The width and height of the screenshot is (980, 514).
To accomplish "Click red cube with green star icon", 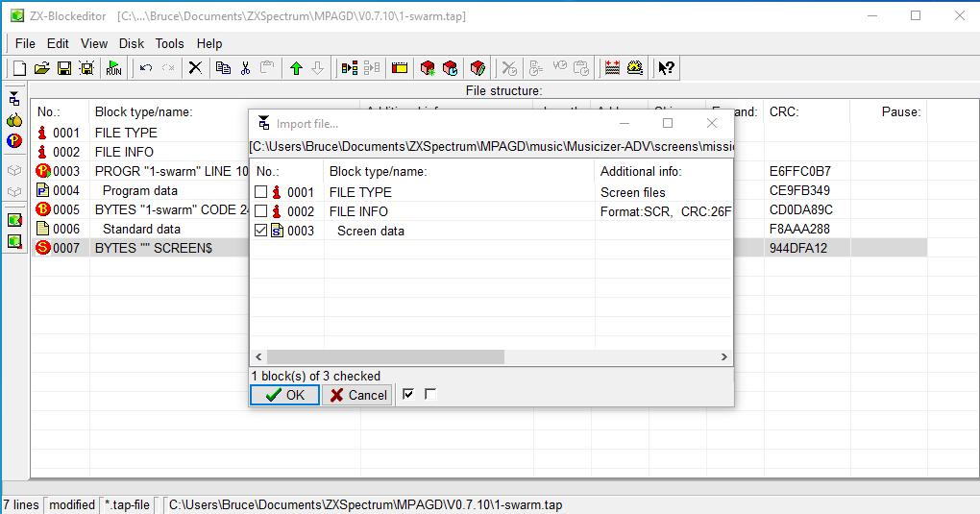I will tap(428, 67).
